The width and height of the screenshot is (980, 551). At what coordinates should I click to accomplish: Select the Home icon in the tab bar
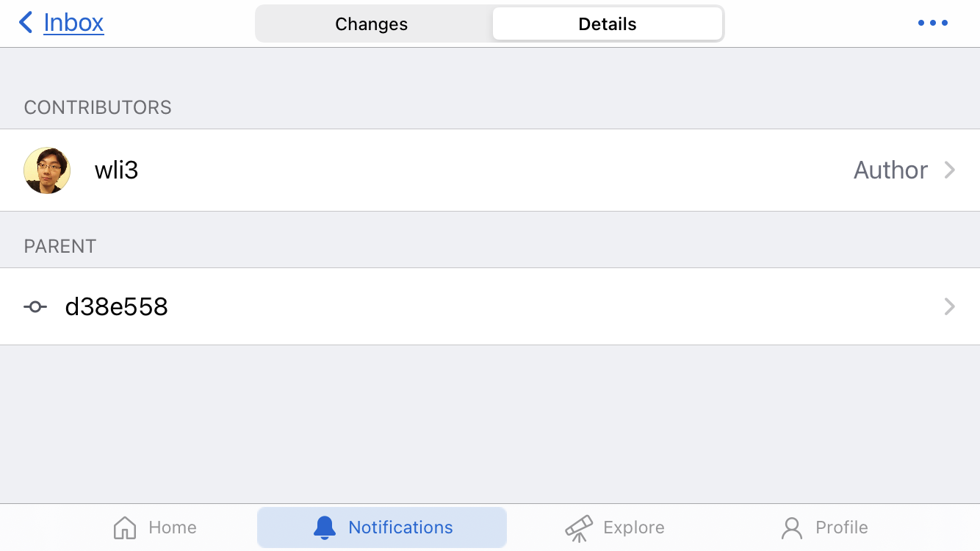(x=126, y=527)
